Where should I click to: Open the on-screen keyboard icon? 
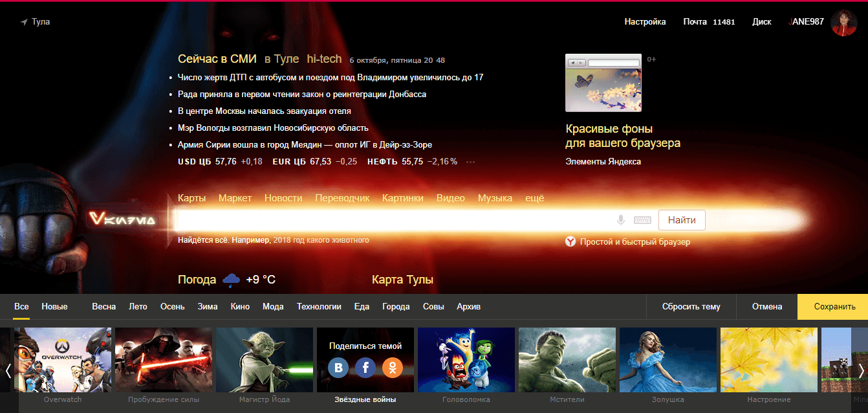642,220
